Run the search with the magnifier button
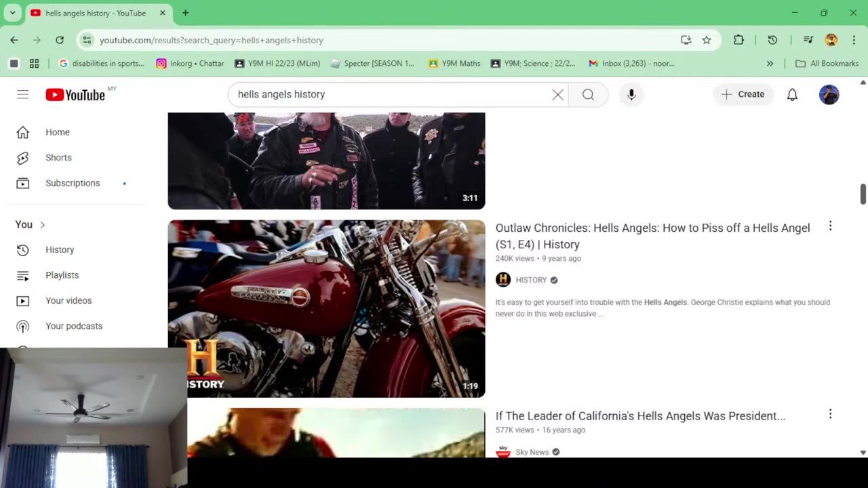The image size is (868, 488). tap(588, 94)
